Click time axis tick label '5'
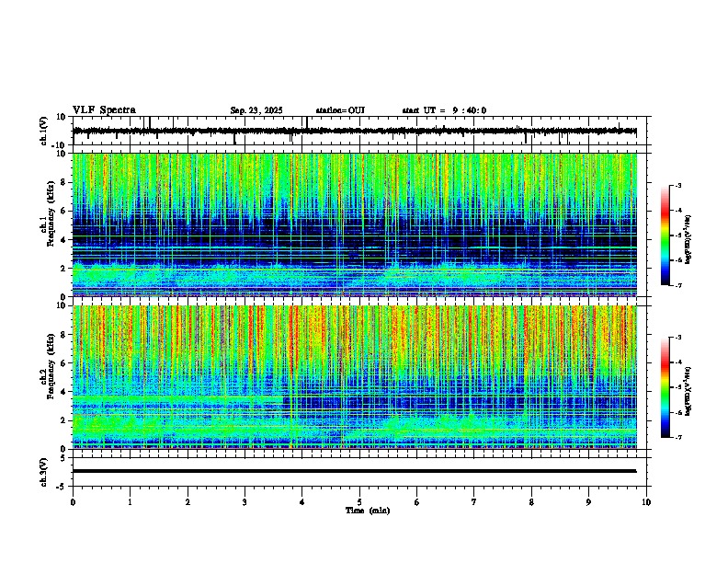This screenshot has height=563, width=728. click(359, 502)
